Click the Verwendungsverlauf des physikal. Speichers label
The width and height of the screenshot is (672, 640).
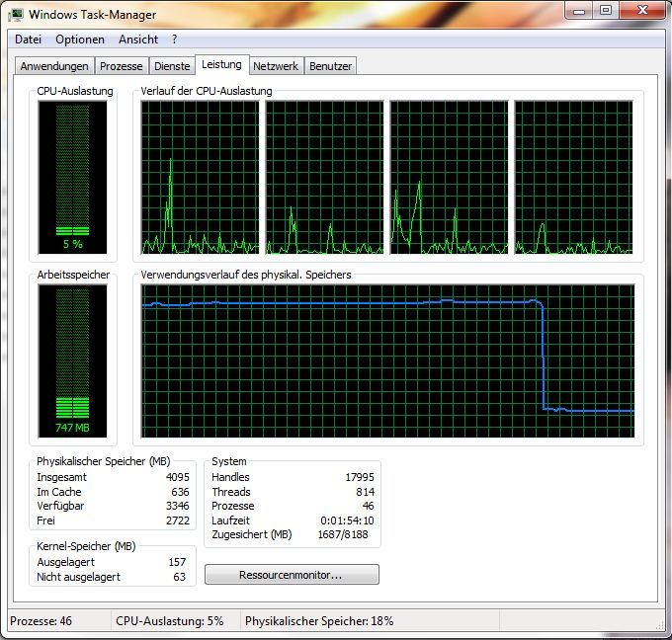246,275
